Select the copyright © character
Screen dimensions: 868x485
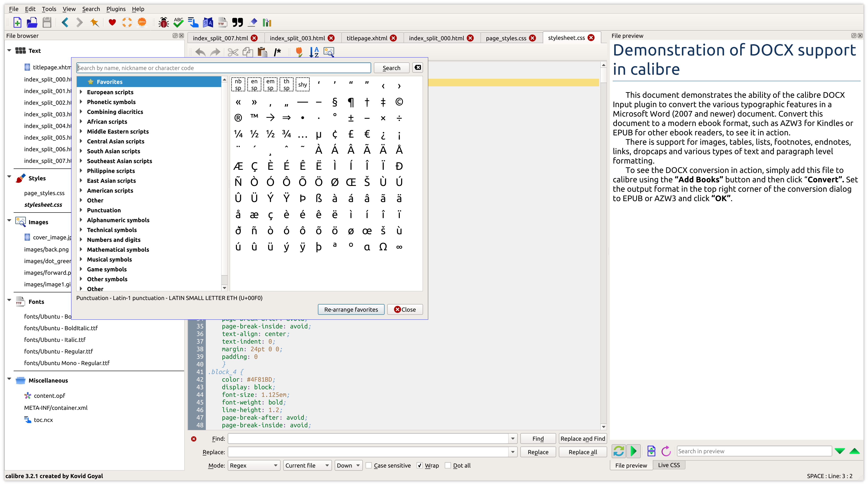[399, 102]
